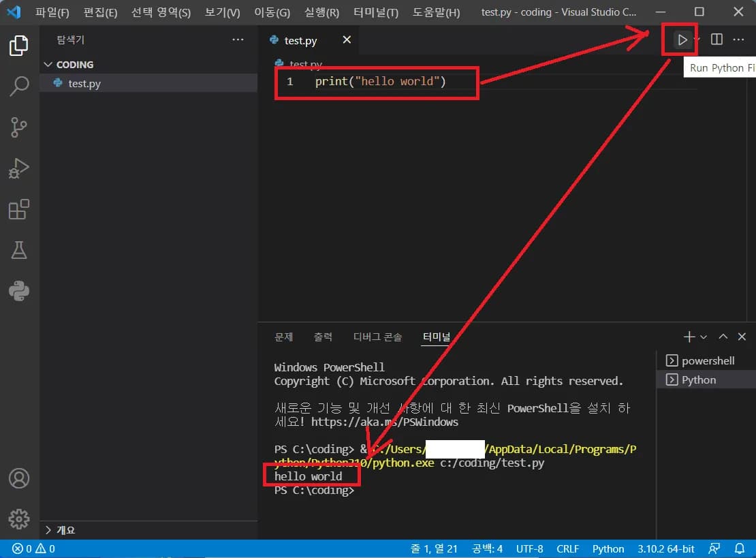Open the Python extension panel in the sidebar
This screenshot has height=558, width=756.
[x=18, y=291]
